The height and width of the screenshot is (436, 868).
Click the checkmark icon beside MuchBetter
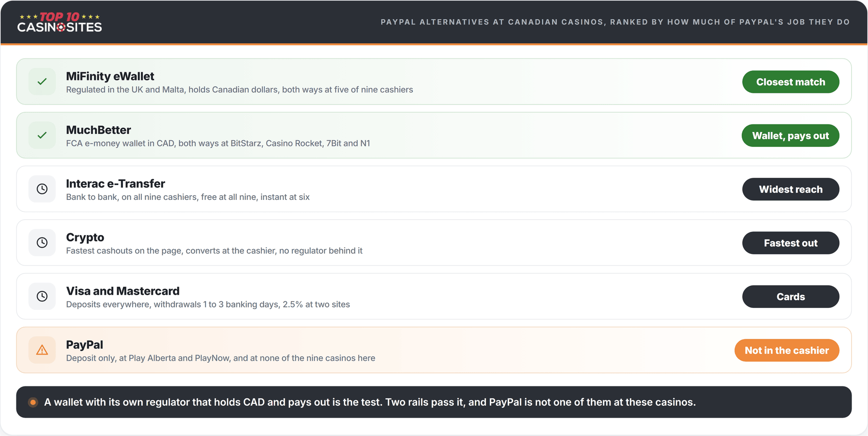42,135
